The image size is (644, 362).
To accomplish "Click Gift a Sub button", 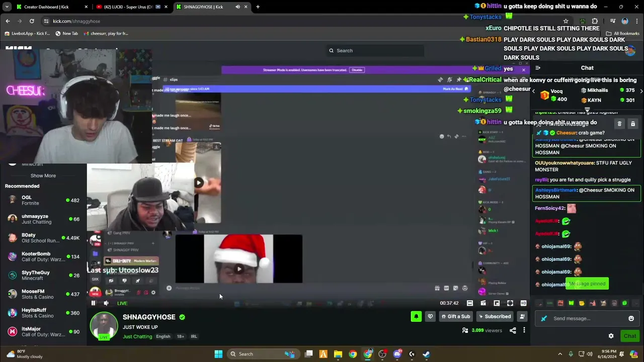I will [455, 316].
